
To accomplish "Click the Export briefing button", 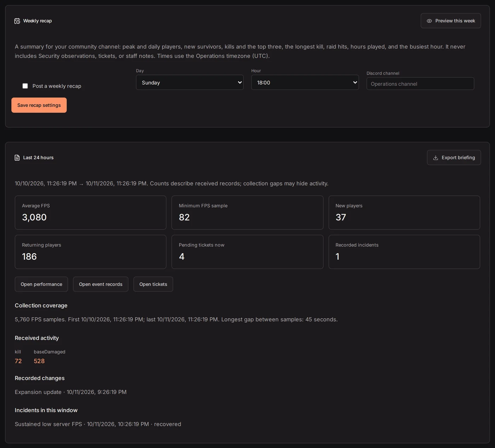I will click(454, 158).
